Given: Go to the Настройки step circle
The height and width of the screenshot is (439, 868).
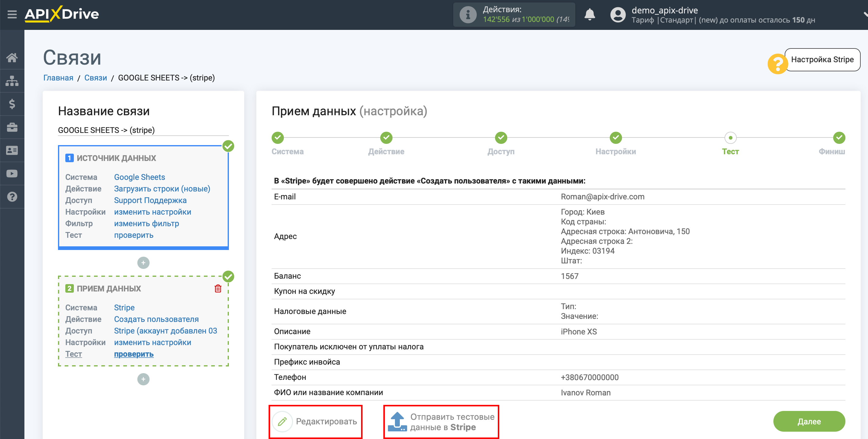Looking at the screenshot, I should (616, 138).
